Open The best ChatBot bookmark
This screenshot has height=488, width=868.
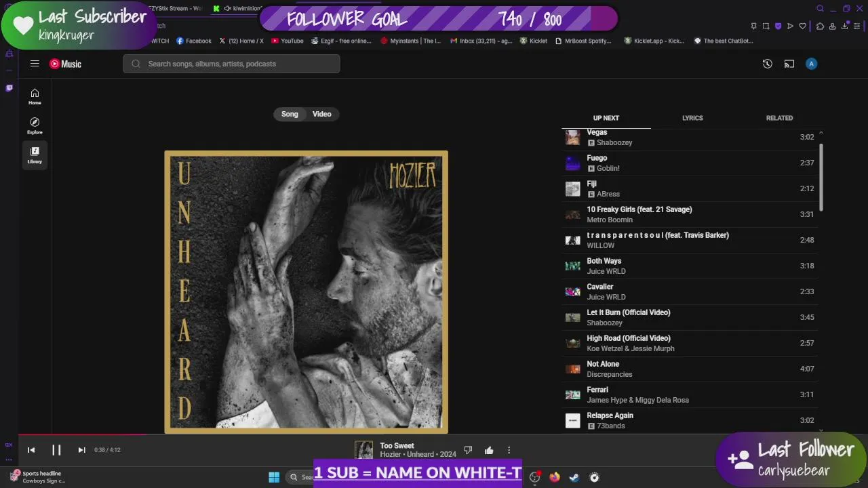[x=724, y=41]
